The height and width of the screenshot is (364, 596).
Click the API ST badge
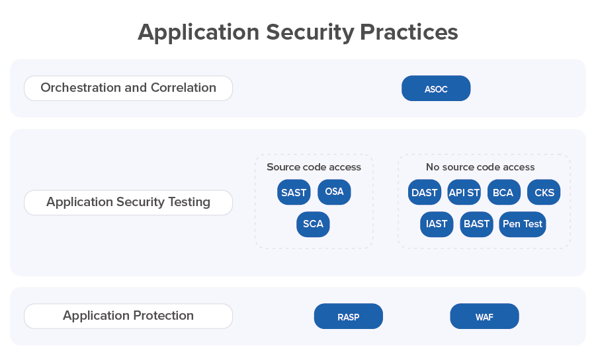pyautogui.click(x=464, y=192)
